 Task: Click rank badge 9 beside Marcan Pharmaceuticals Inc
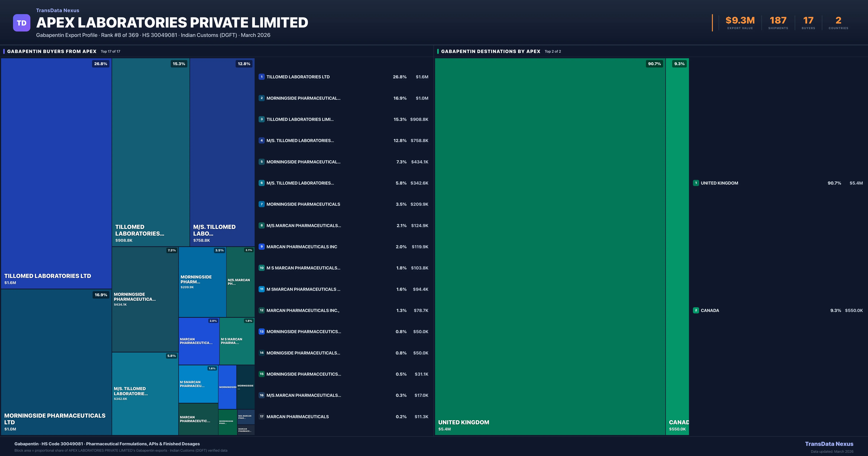(261, 247)
